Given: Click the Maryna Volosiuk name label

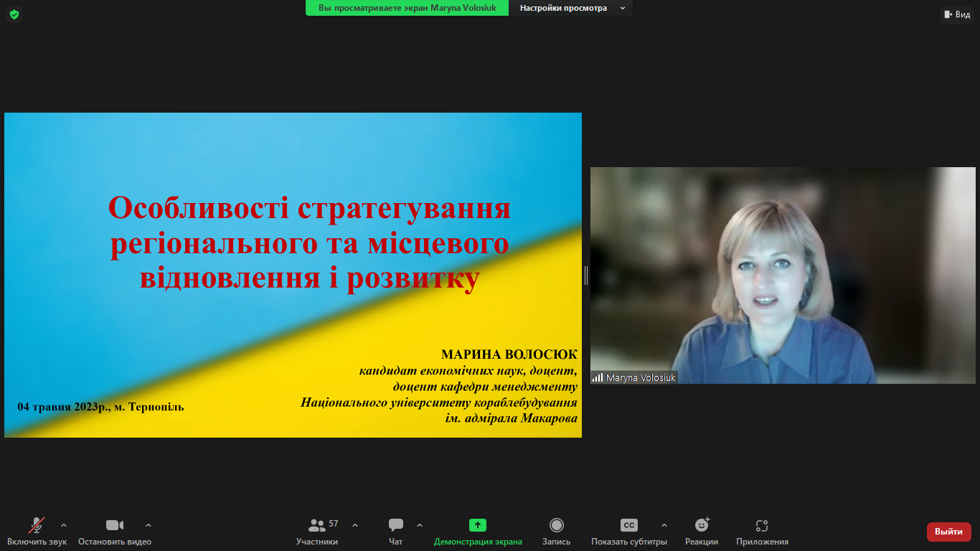Looking at the screenshot, I should pos(641,377).
